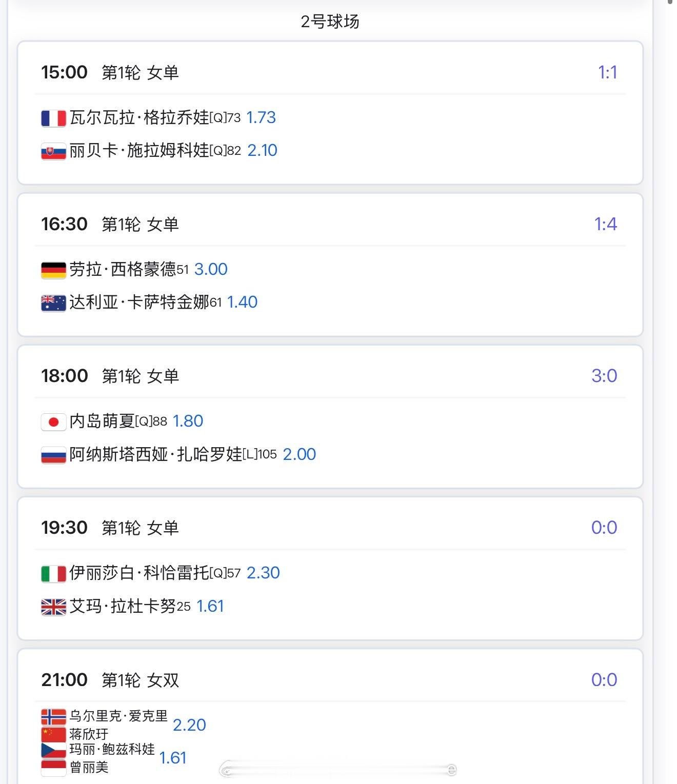The image size is (677, 784).
Task: Click the Norwegian flag beside 乌尔里克·爱克里
Action: click(54, 717)
